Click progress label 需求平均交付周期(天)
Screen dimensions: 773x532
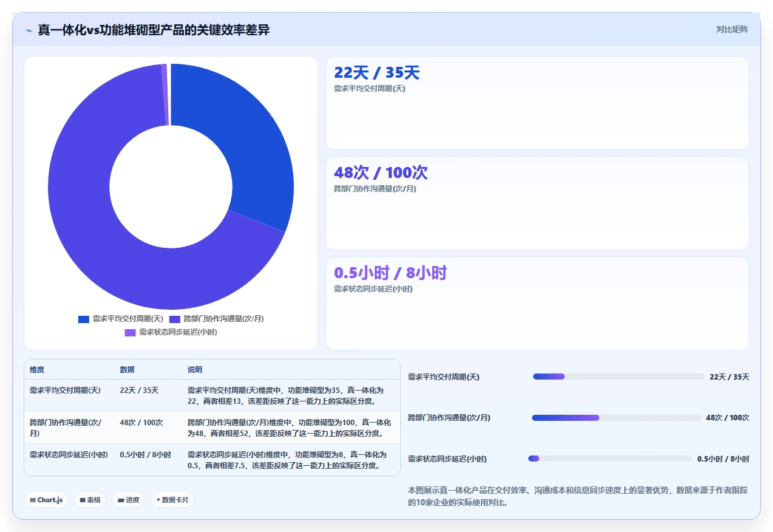coord(444,377)
